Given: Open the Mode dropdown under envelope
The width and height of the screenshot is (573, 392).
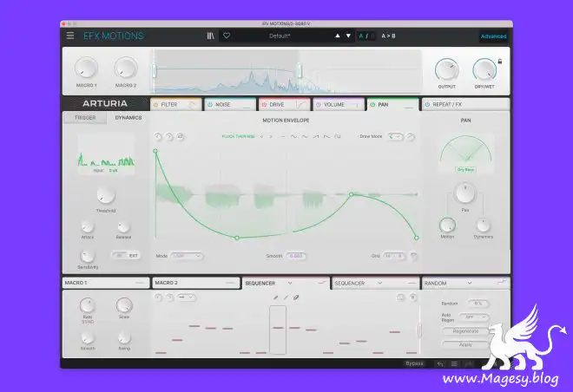Looking at the screenshot, I should [188, 256].
